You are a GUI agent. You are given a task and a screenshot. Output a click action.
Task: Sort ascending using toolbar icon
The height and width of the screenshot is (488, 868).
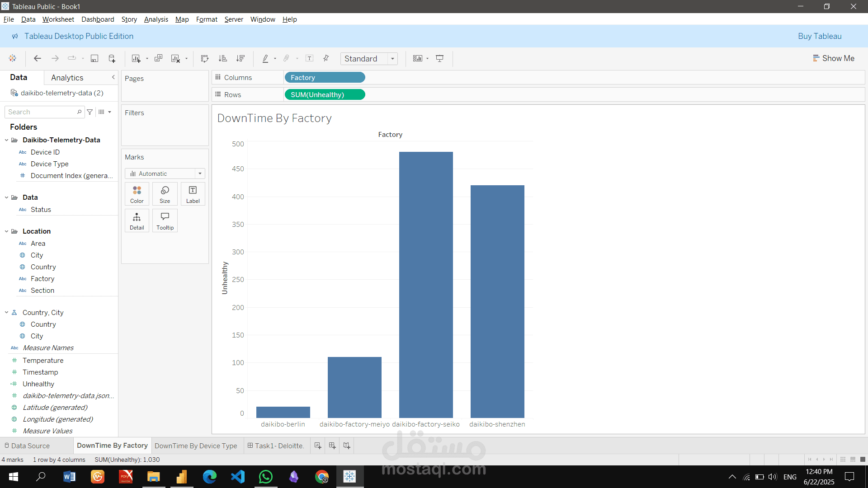222,58
